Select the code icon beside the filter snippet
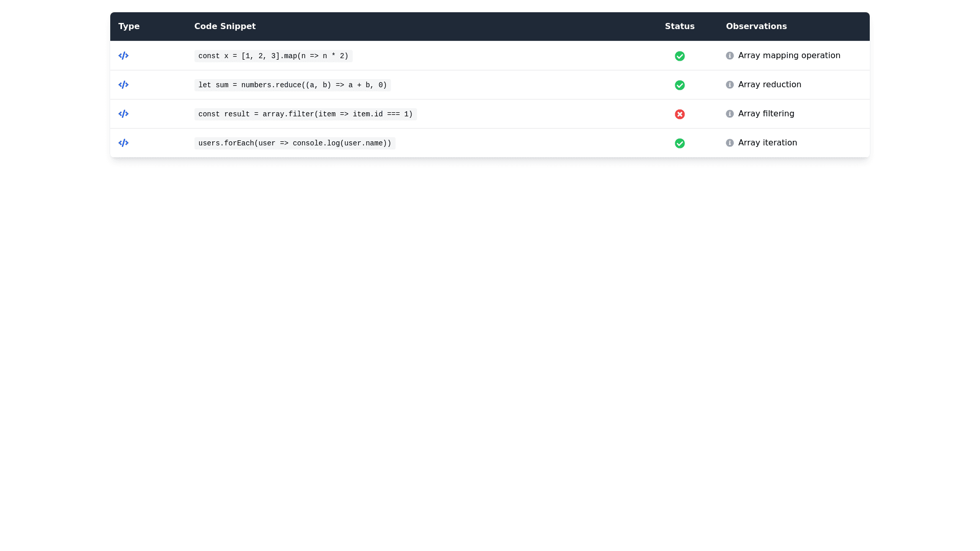This screenshot has width=980, height=551. (124, 114)
